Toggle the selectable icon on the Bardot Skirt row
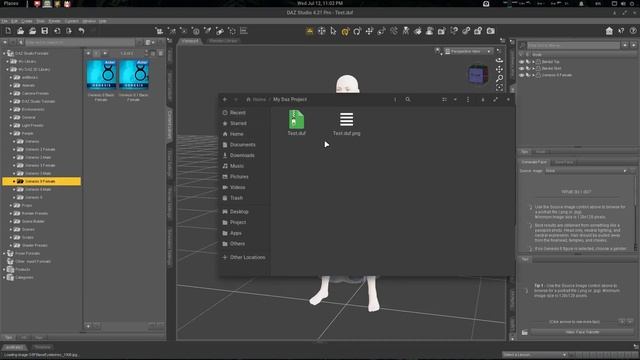Image resolution: width=640 pixels, height=360 pixels. [x=528, y=69]
